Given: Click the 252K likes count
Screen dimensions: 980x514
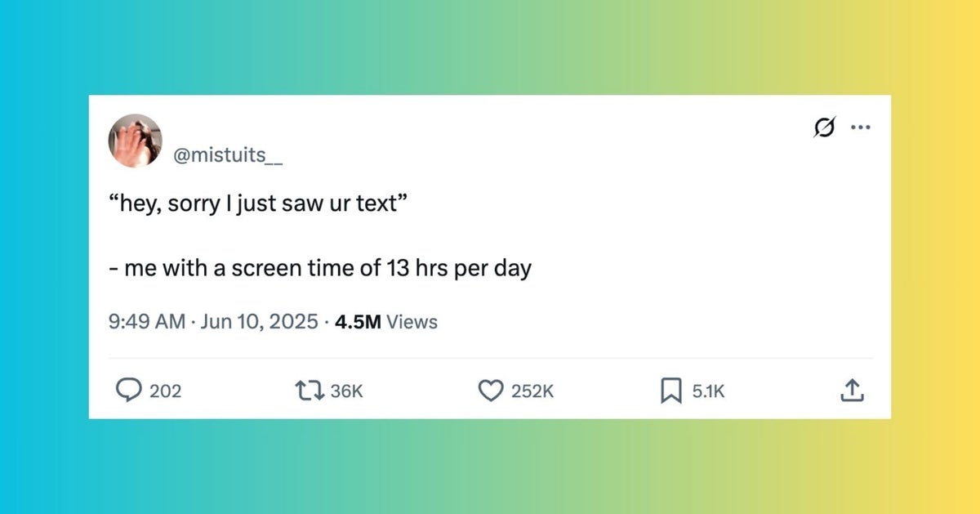Looking at the screenshot, I should 532,391.
